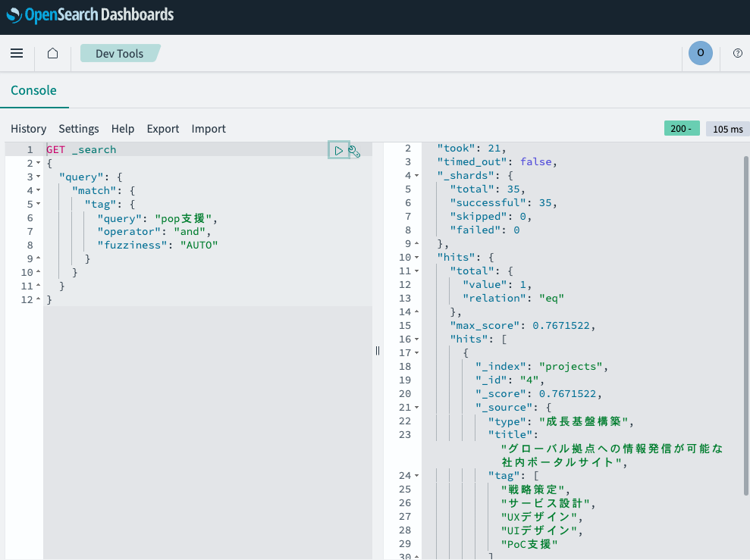Open the user avatar O menu
Viewport: 750px width, 560px height.
(700, 53)
